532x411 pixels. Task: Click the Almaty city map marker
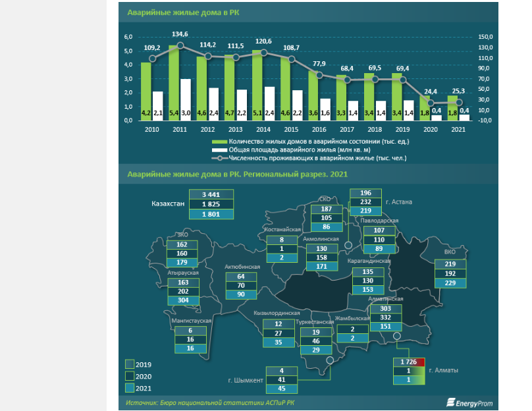click(x=396, y=336)
